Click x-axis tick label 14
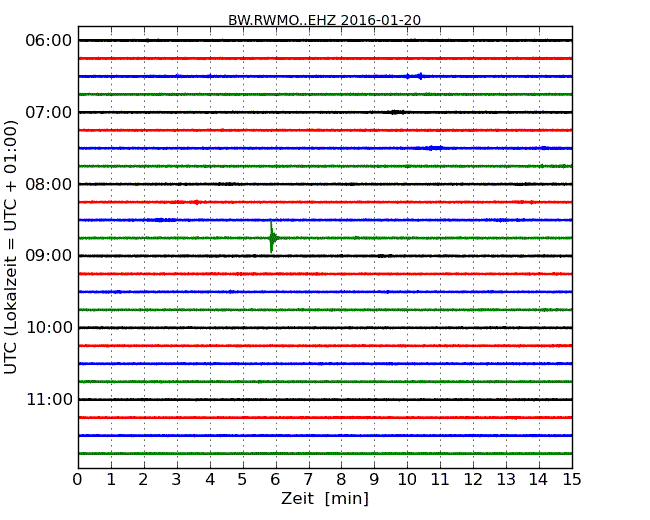 click(538, 480)
